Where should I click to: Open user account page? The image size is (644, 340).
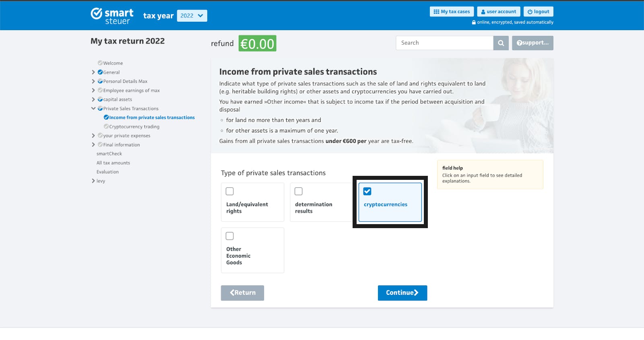(498, 12)
